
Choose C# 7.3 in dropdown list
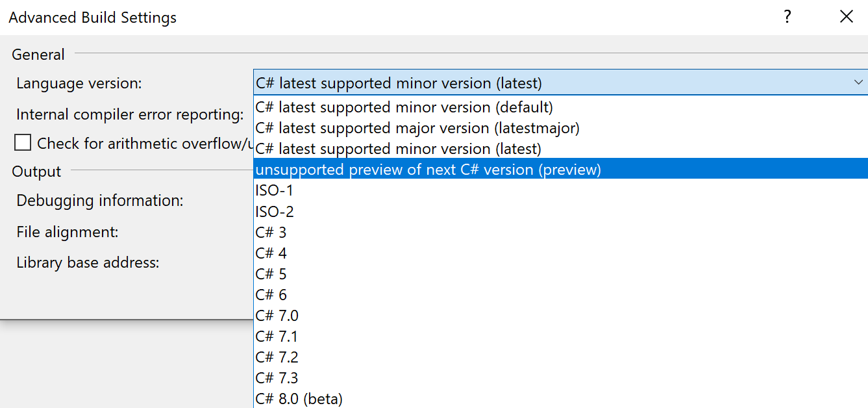277,377
